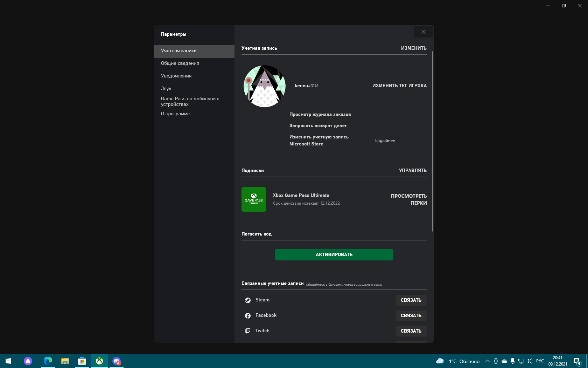The height and width of the screenshot is (368, 588).
Task: Click the Steam icon in linked accounts
Action: pyautogui.click(x=248, y=300)
